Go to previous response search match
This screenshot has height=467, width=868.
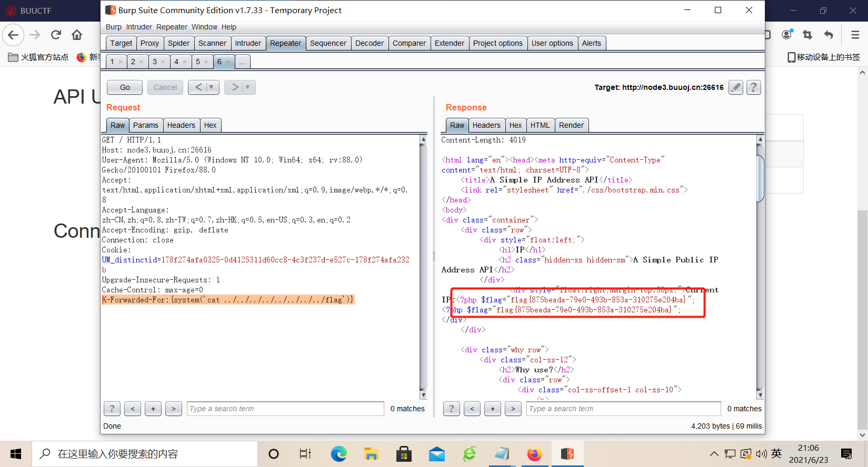[x=472, y=409]
